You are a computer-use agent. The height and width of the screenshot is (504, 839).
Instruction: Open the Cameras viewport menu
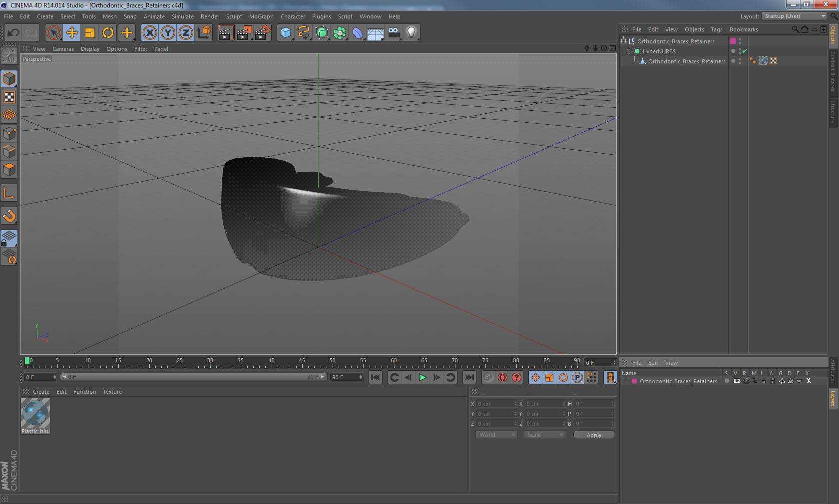(63, 49)
